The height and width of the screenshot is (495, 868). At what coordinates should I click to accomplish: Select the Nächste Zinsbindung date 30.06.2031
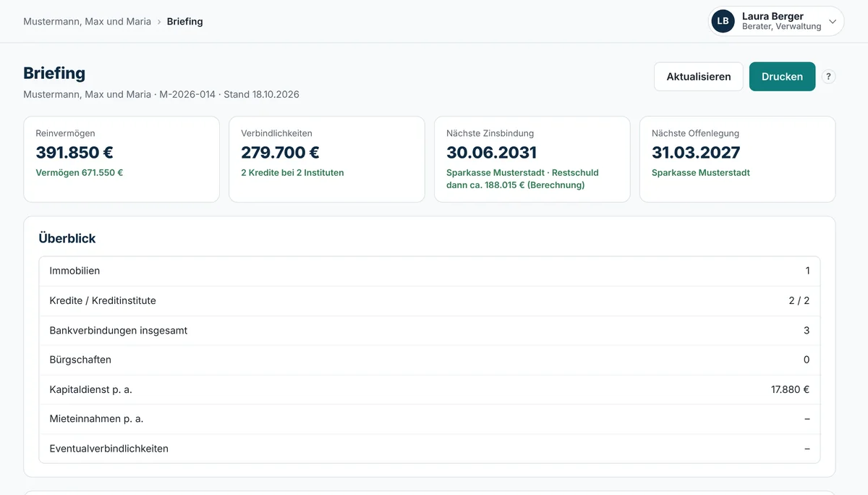[x=492, y=153]
